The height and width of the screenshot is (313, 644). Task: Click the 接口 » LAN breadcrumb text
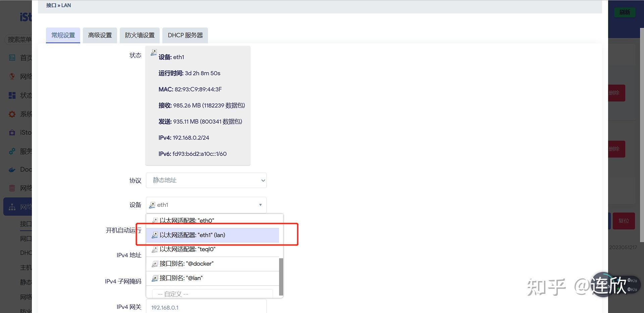(x=59, y=5)
